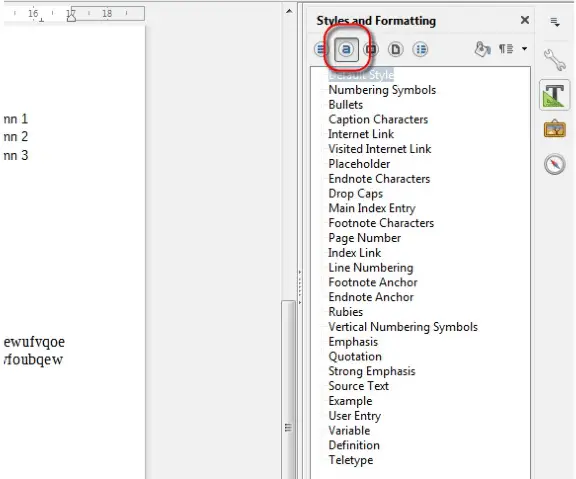Select the Internet Link character style

361,134
